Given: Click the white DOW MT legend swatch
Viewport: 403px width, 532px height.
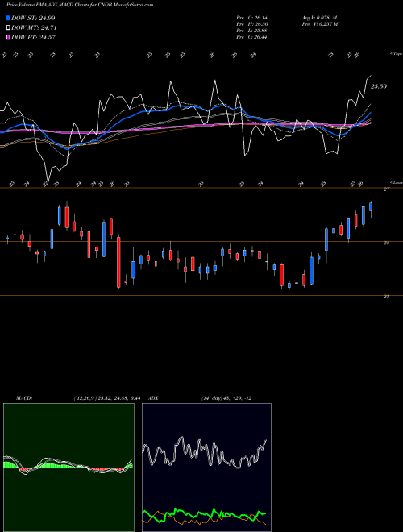Looking at the screenshot, I should [9, 28].
